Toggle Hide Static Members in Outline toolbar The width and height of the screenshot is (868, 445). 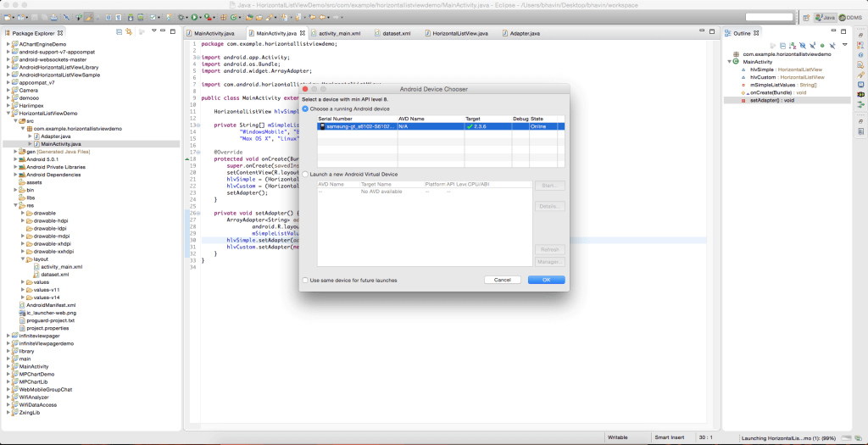(x=812, y=46)
